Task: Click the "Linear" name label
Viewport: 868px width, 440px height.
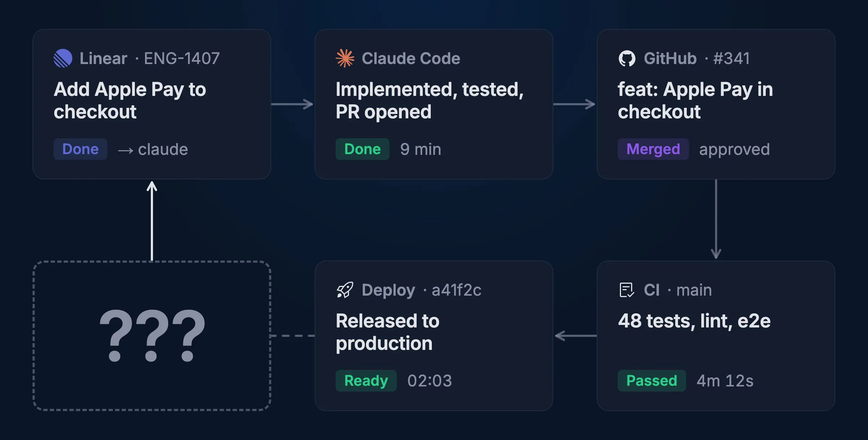Action: click(x=103, y=58)
